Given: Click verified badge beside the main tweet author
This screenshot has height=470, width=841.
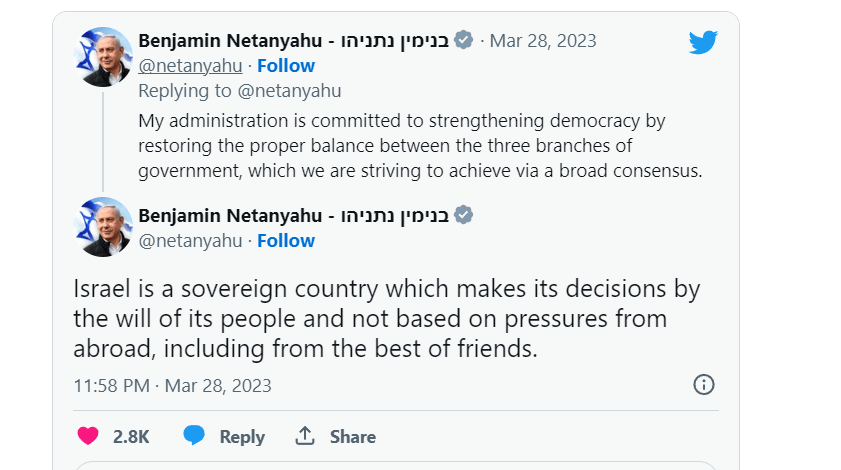Looking at the screenshot, I should 464,215.
